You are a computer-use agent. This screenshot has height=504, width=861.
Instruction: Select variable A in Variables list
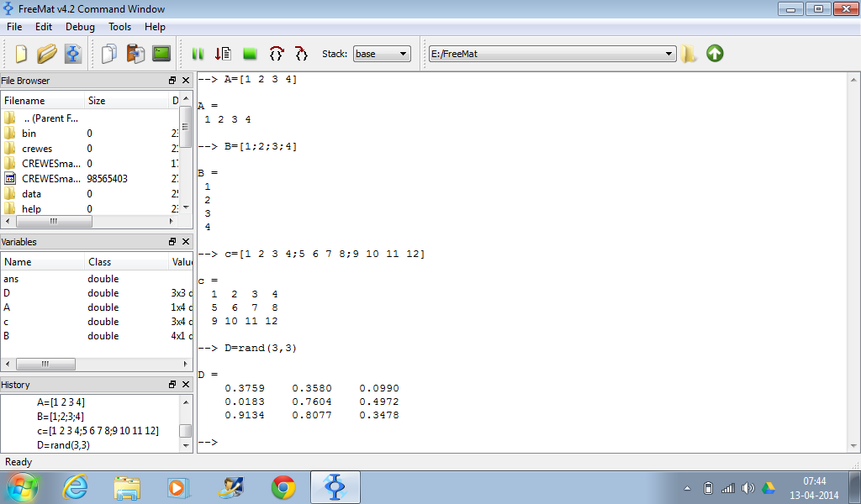(97, 307)
